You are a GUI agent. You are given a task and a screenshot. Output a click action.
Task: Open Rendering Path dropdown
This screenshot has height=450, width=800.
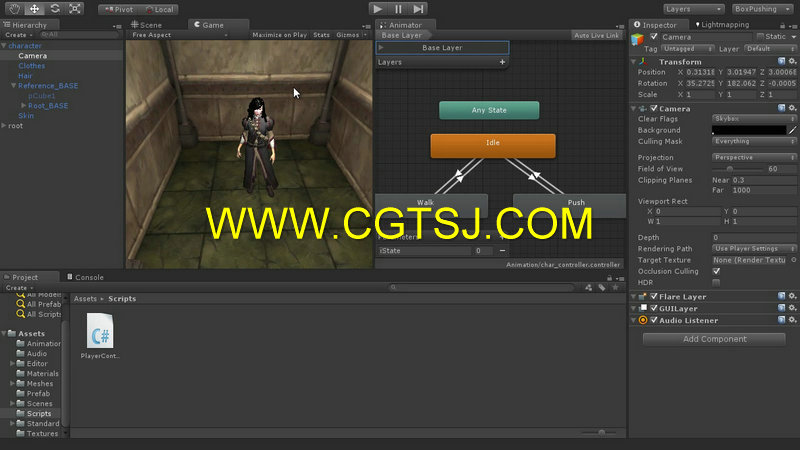tap(754, 249)
